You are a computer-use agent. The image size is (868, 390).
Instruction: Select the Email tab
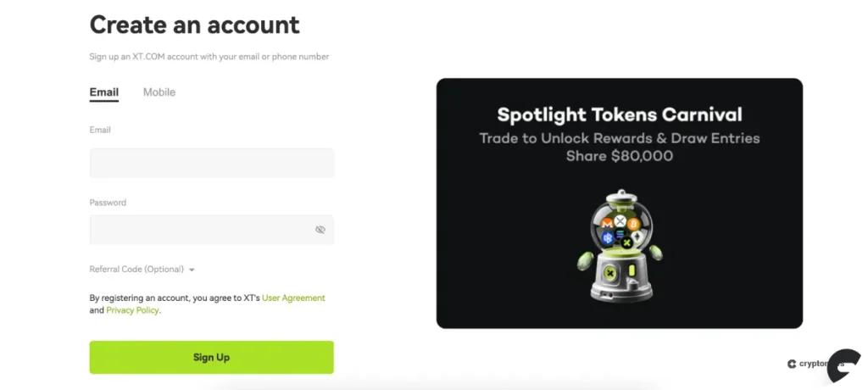[x=103, y=92]
